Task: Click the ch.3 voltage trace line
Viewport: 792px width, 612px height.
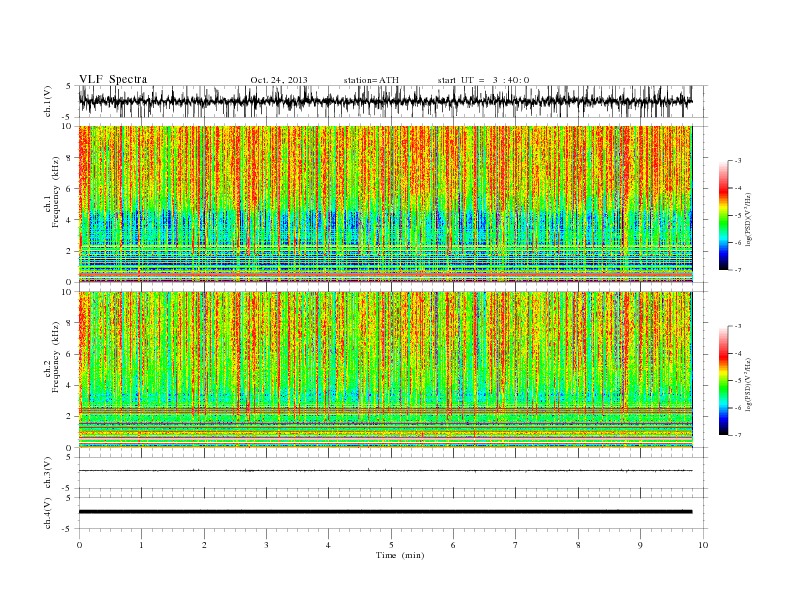Action: point(385,471)
